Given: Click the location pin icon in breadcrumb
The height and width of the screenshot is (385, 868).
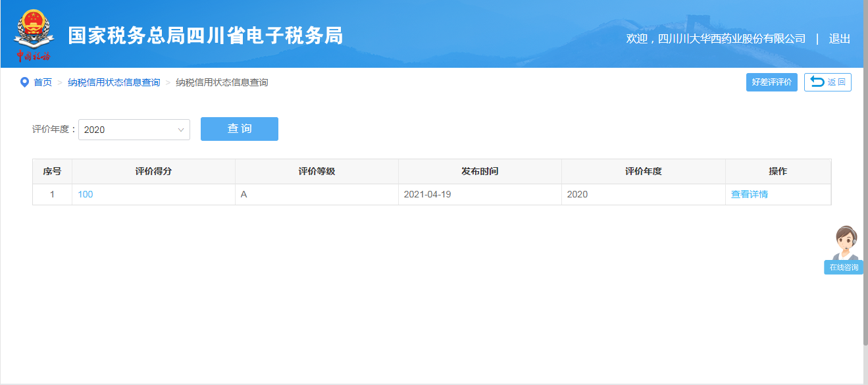Looking at the screenshot, I should pyautogui.click(x=24, y=82).
